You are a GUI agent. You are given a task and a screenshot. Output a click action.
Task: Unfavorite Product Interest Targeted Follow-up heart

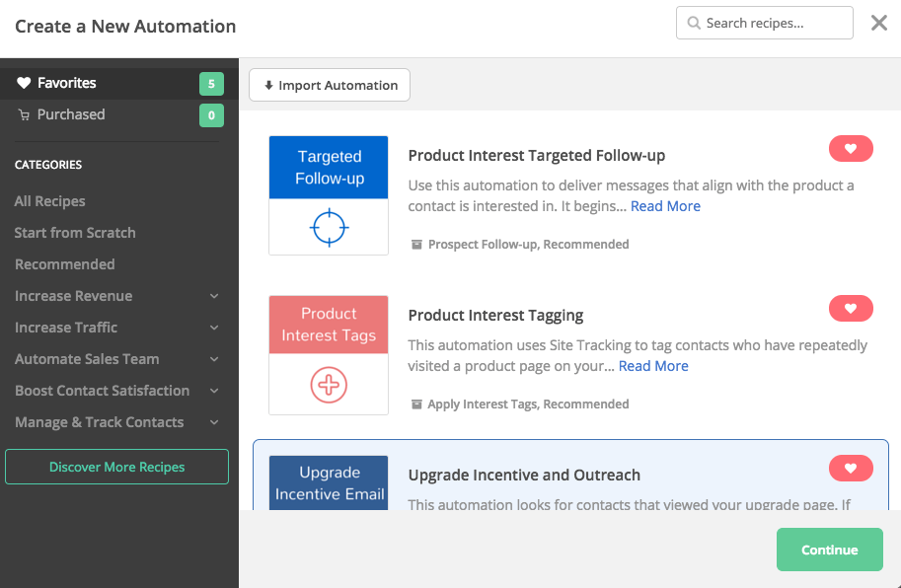click(x=851, y=149)
